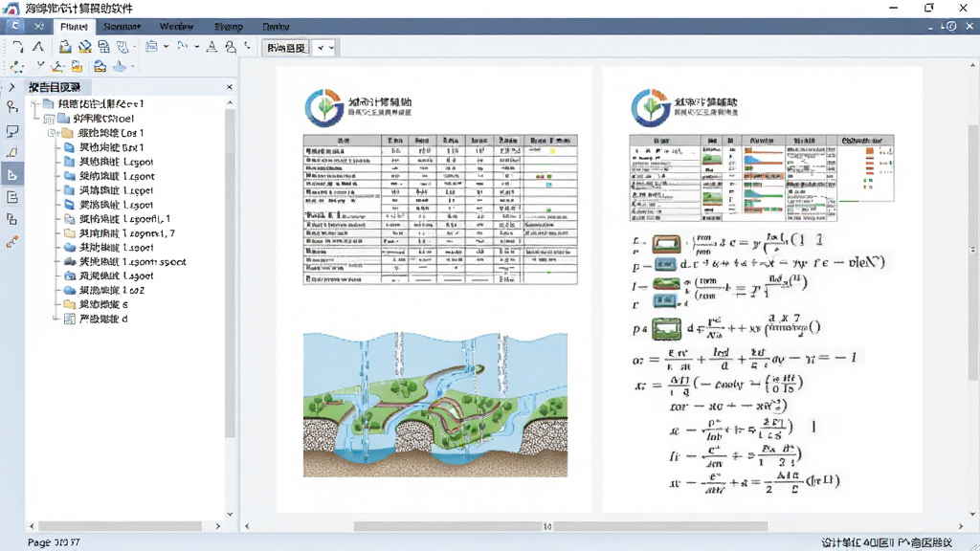Click the labeled text button in the toolbar
Image resolution: width=980 pixels, height=551 pixels.
point(286,48)
